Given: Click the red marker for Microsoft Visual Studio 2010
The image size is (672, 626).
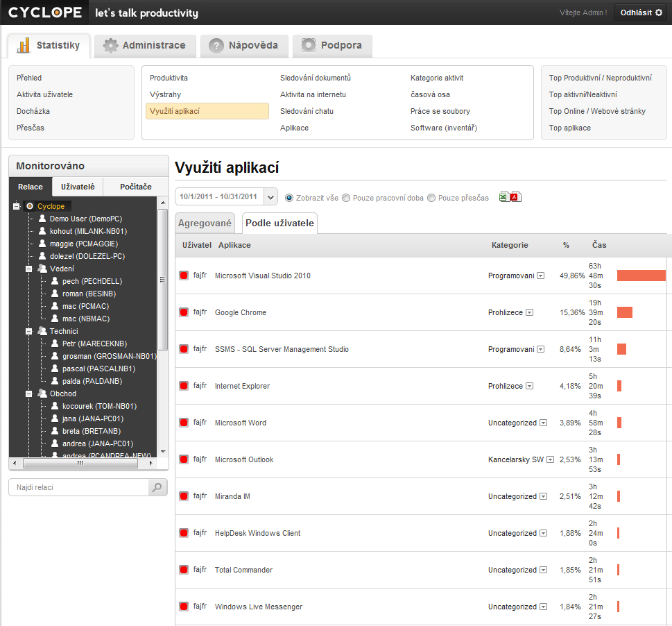Looking at the screenshot, I should click(184, 276).
